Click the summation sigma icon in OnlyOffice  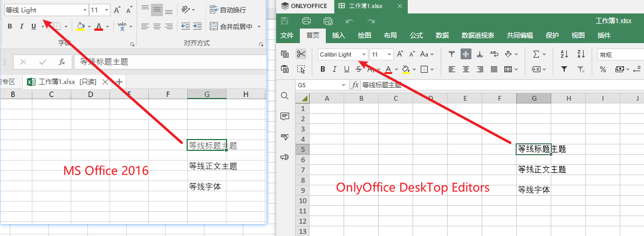[536, 54]
